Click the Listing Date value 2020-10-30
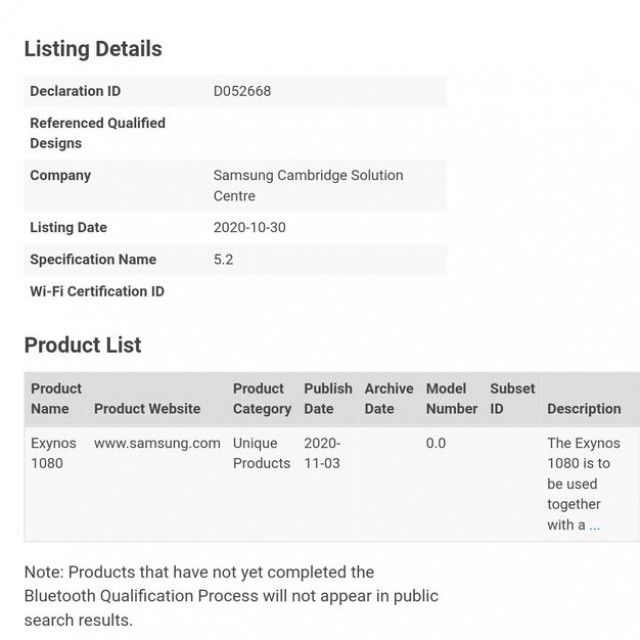Viewport: 640px width, 640px height. (x=249, y=227)
